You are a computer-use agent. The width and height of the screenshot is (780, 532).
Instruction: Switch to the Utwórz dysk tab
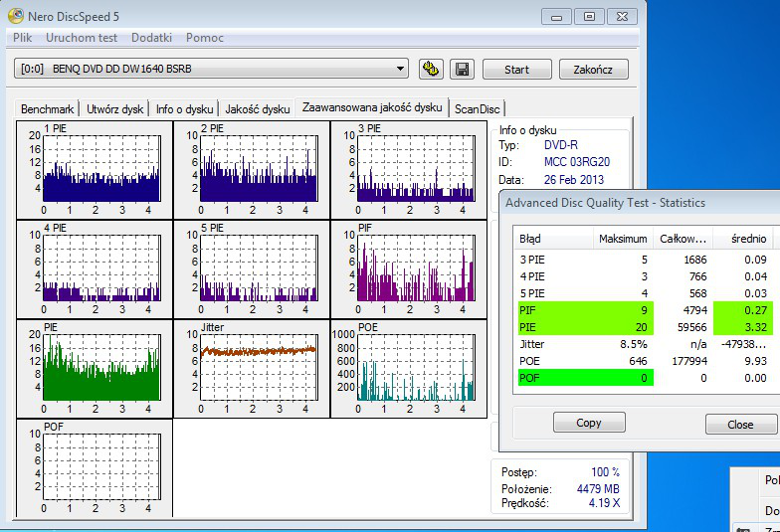(115, 109)
